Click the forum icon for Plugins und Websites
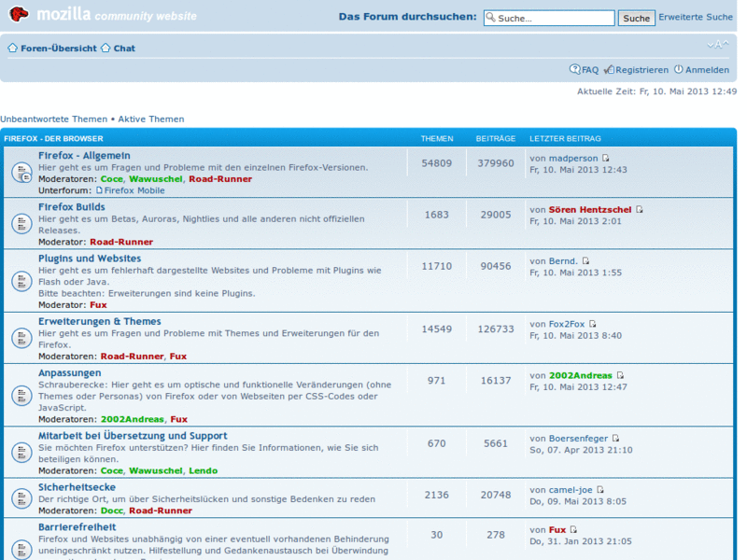 point(21,281)
